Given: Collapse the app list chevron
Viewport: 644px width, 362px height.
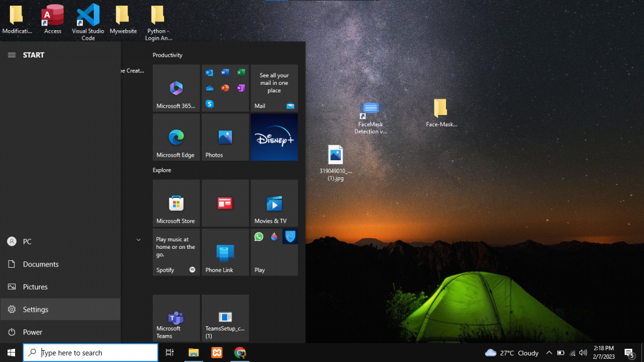Looking at the screenshot, I should (138, 239).
